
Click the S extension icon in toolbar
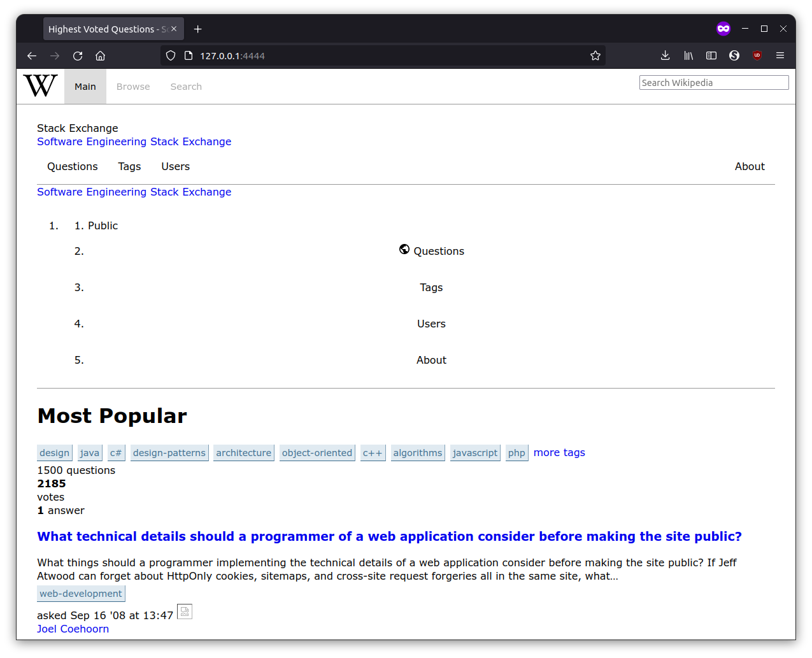click(x=734, y=56)
